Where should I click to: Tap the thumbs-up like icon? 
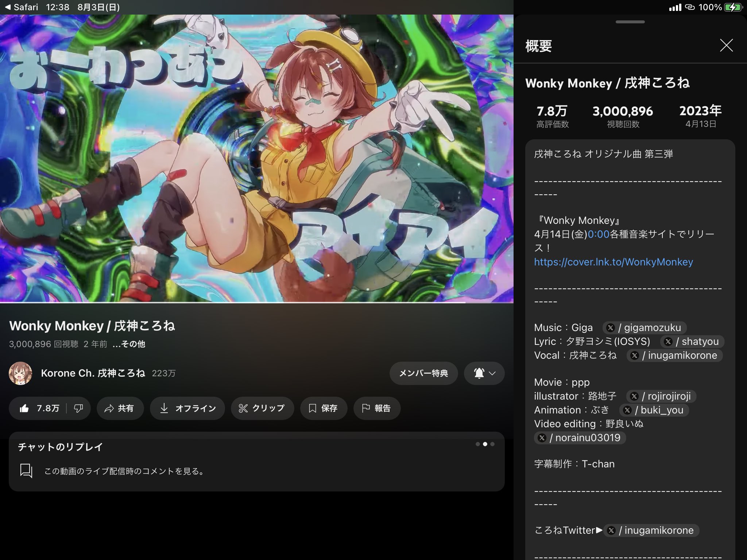[x=25, y=408]
